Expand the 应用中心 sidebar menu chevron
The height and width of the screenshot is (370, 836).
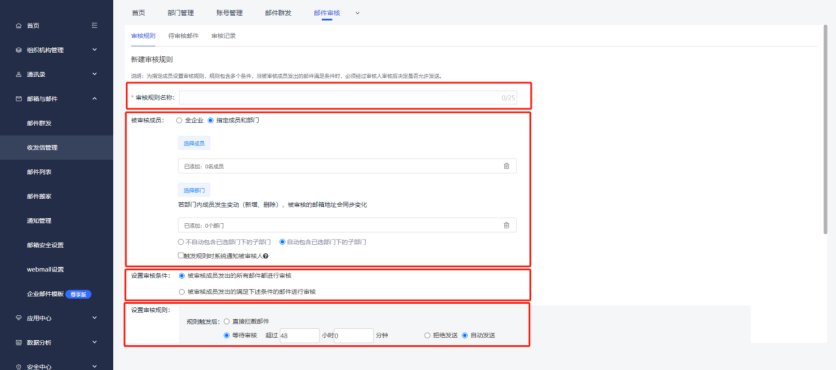click(x=94, y=318)
